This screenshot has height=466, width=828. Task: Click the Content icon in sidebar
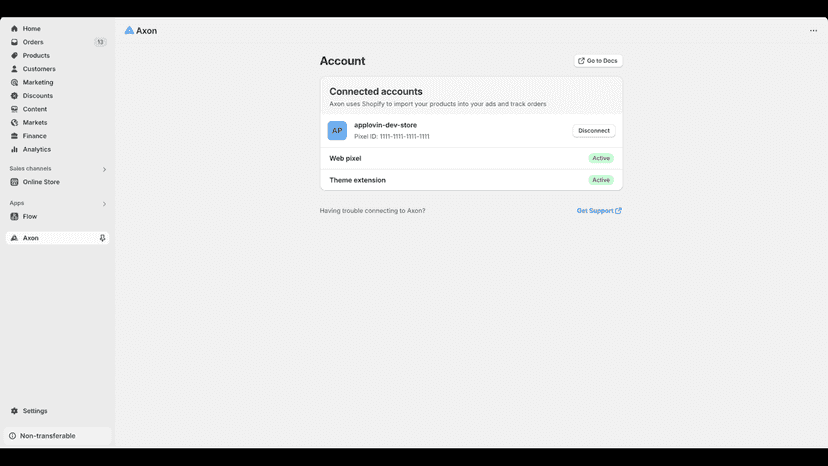(x=14, y=109)
